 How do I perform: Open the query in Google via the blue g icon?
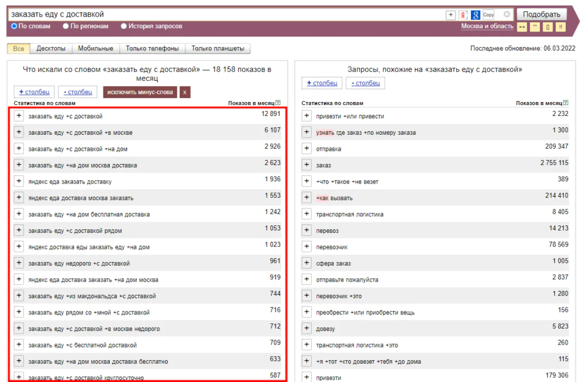coord(475,15)
